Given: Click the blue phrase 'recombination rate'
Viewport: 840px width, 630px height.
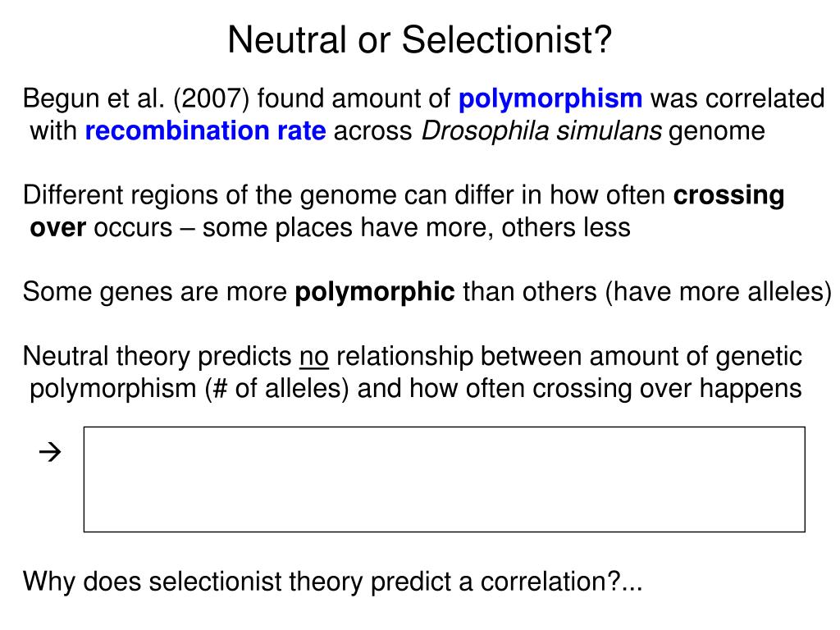Looking at the screenshot, I should tap(205, 131).
